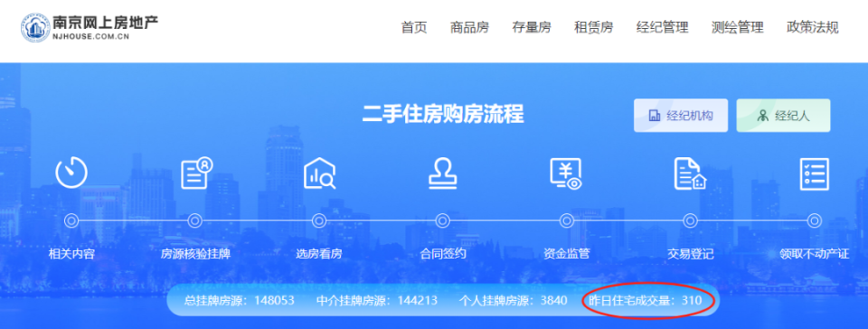Click the document-house icon above 交易登记
This screenshot has height=329, width=868.
(x=690, y=173)
